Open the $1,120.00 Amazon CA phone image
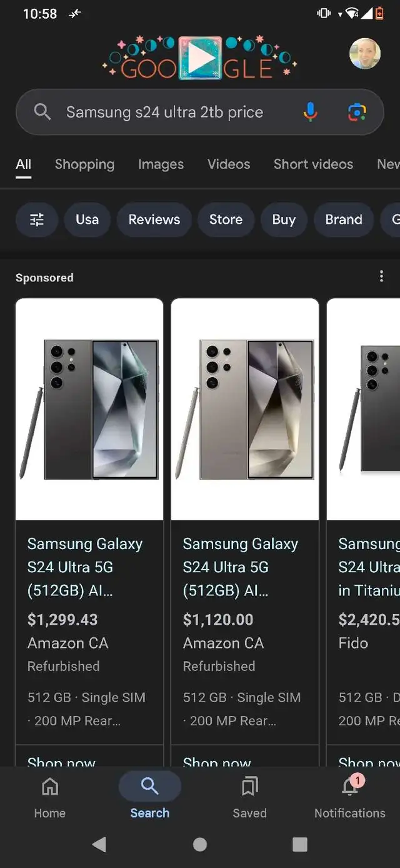 (245, 410)
